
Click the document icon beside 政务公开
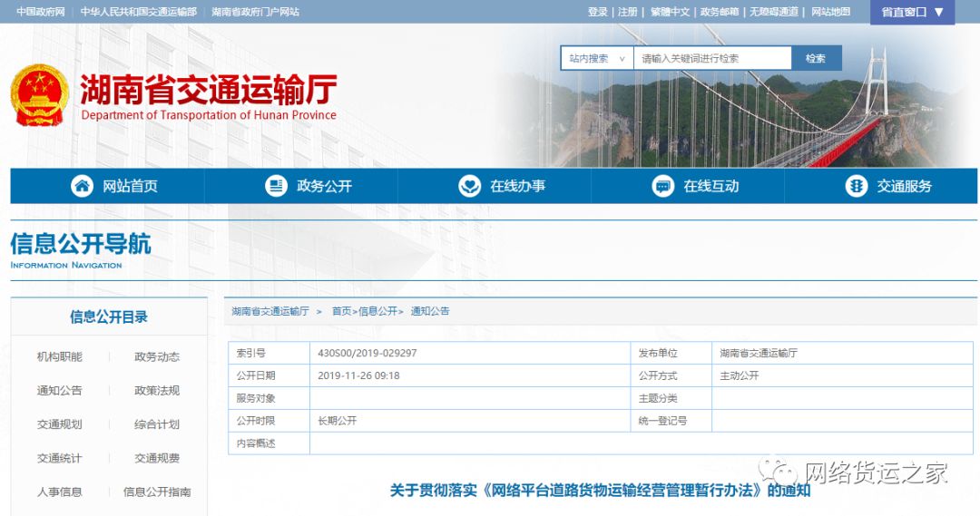pyautogui.click(x=276, y=186)
